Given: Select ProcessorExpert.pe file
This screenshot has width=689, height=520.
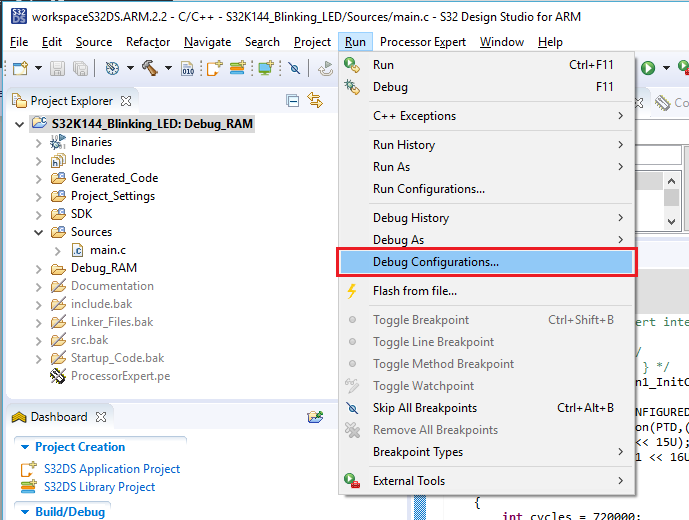Looking at the screenshot, I should (120, 376).
